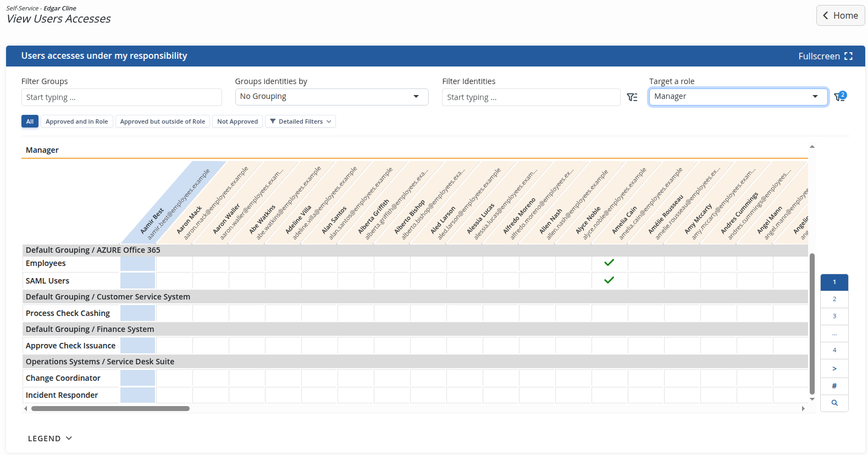The width and height of the screenshot is (868, 455).
Task: Expand the LEGEND section
Action: click(50, 439)
